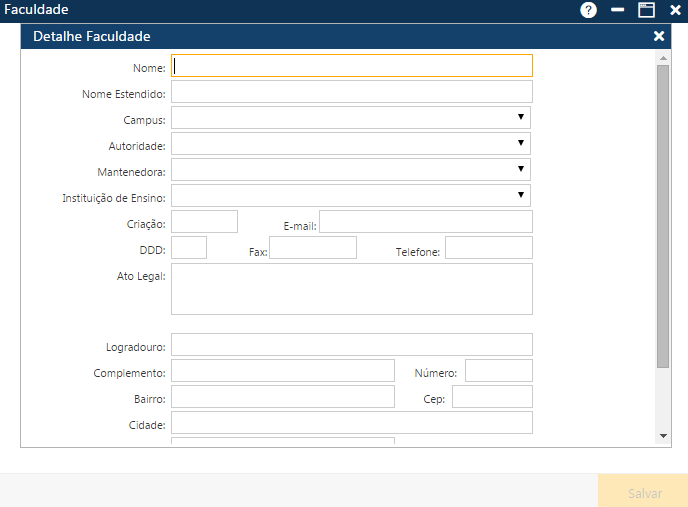Click the Nome Estendido input field
The image size is (688, 507).
click(x=352, y=92)
